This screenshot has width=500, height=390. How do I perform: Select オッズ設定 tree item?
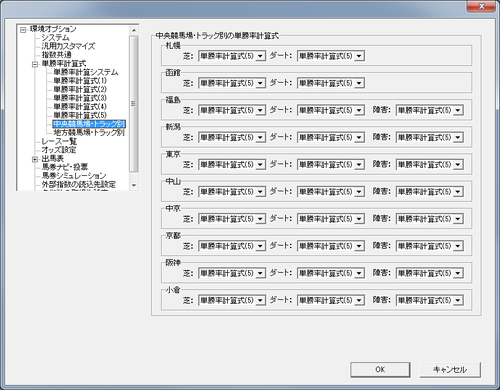click(59, 150)
